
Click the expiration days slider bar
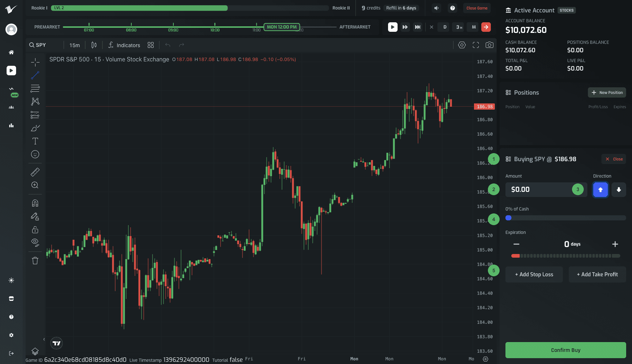[566, 256]
